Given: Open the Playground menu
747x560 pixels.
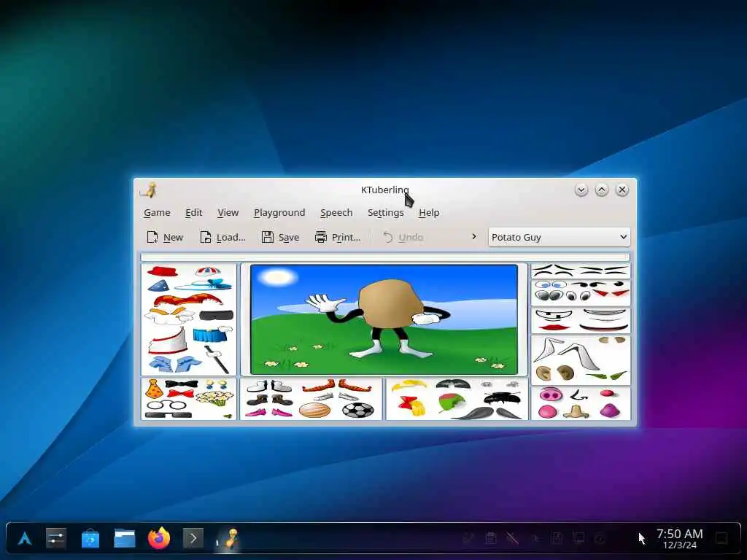Looking at the screenshot, I should click(279, 212).
